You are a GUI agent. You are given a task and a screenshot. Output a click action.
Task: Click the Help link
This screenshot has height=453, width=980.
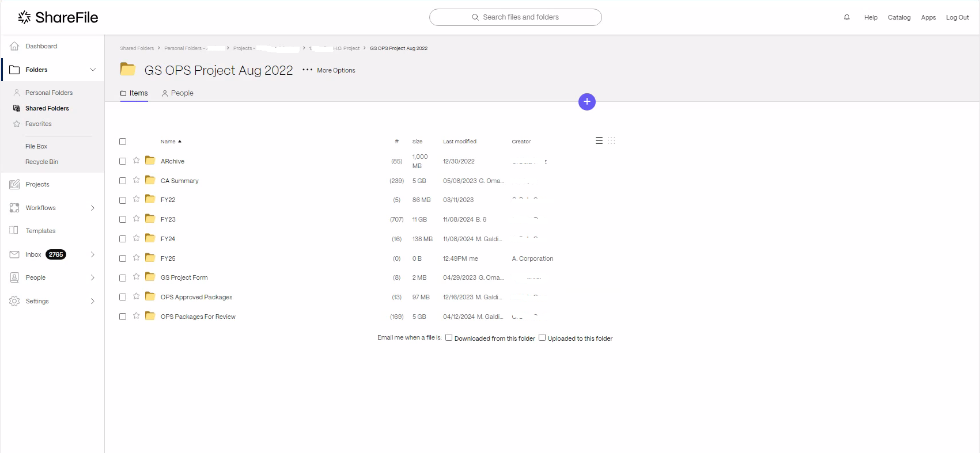[x=871, y=17]
